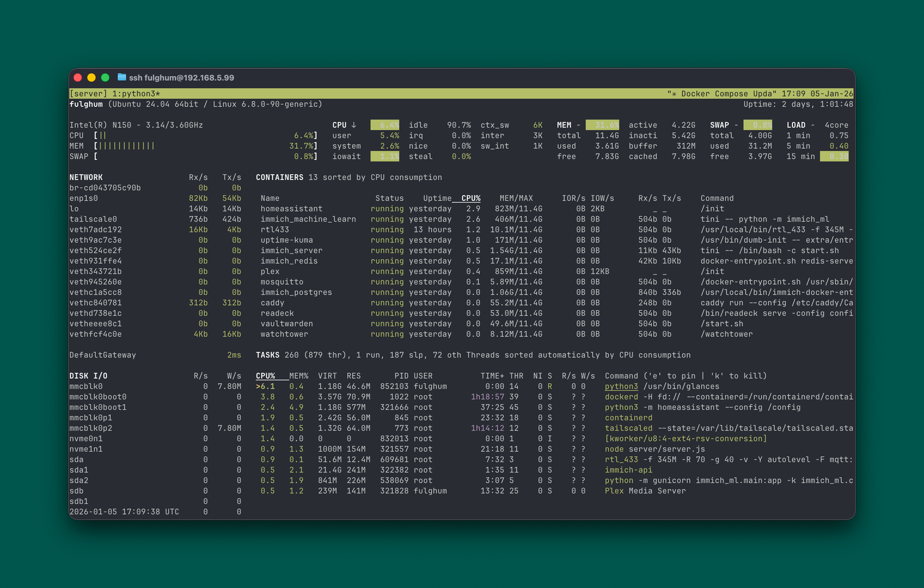Click the containerd process command

coord(628,417)
